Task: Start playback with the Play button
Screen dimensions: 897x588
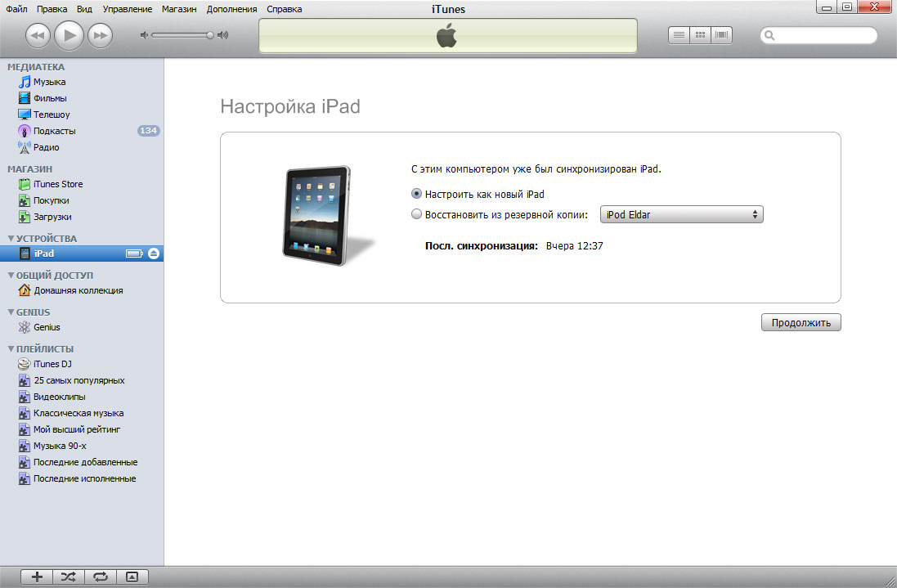Action: coord(70,35)
